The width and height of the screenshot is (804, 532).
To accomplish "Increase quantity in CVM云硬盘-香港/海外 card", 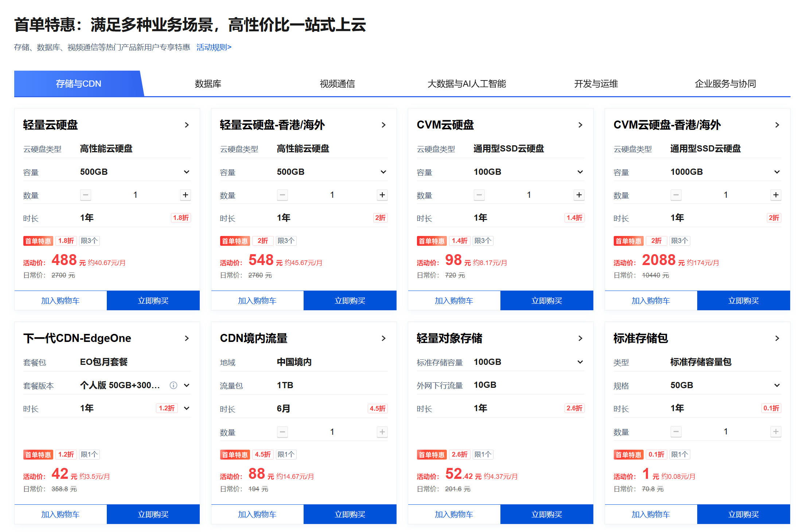I will (x=776, y=195).
